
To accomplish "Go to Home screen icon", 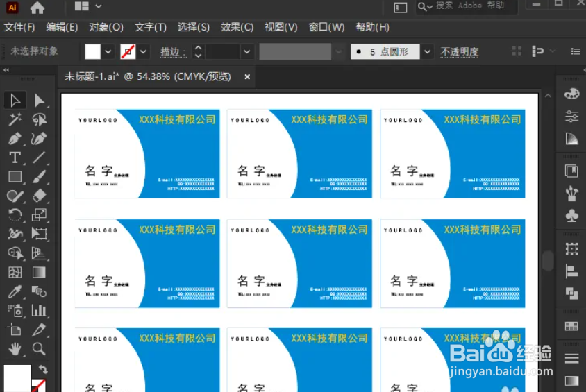I will click(x=37, y=7).
